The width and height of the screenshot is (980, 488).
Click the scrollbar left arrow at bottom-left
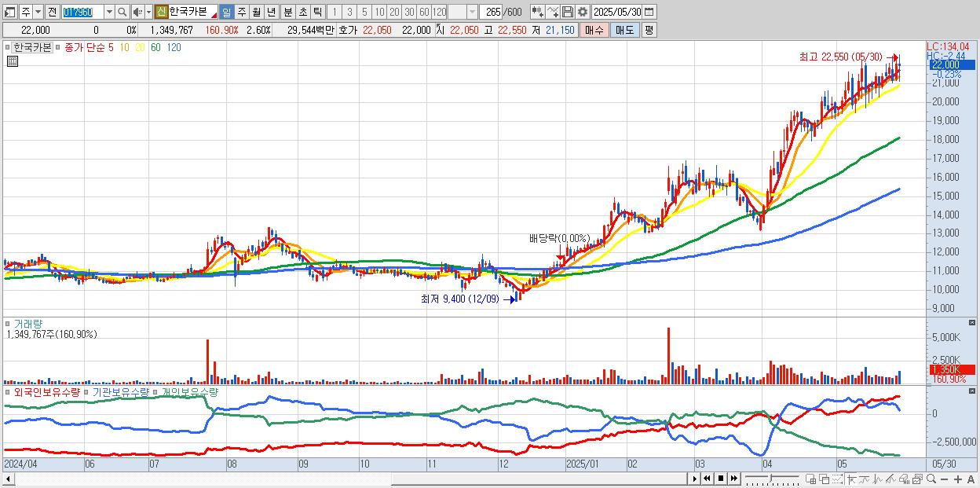9,479
